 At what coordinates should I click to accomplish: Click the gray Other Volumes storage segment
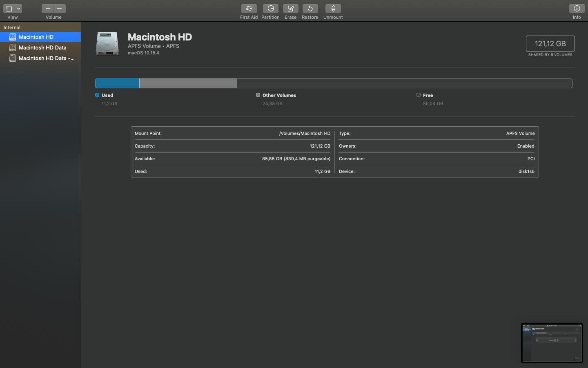[x=188, y=83]
